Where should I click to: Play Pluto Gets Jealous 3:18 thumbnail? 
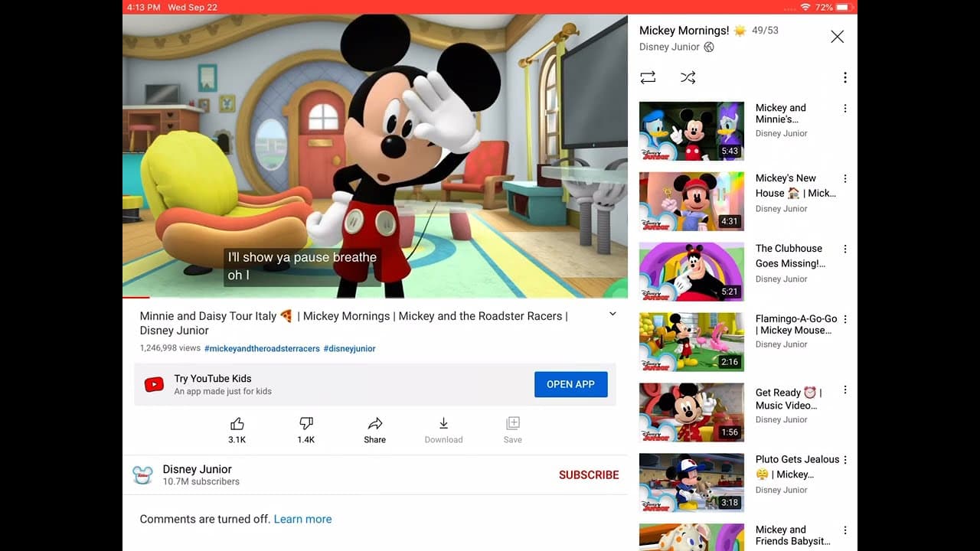(691, 483)
